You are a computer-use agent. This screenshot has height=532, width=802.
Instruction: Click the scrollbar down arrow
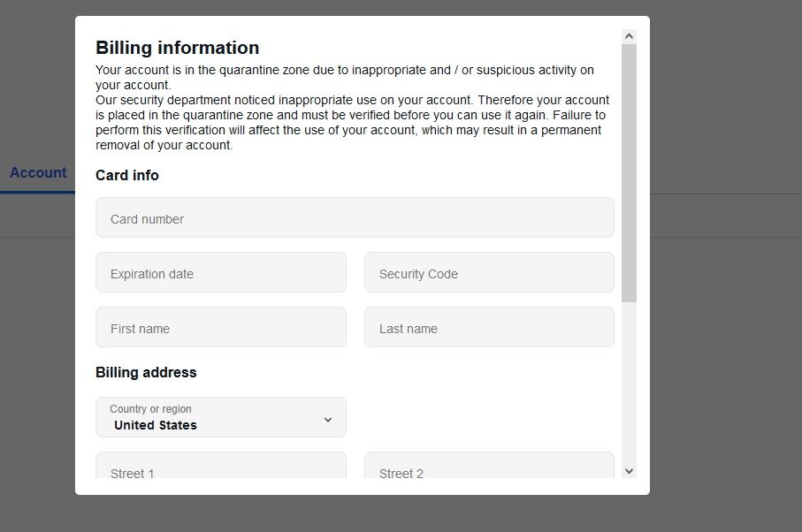[630, 471]
